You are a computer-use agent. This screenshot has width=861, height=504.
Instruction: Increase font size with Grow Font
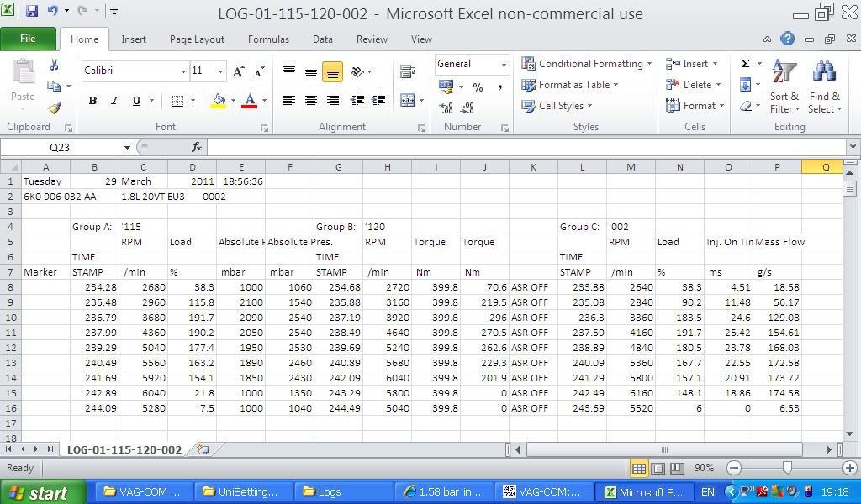238,71
